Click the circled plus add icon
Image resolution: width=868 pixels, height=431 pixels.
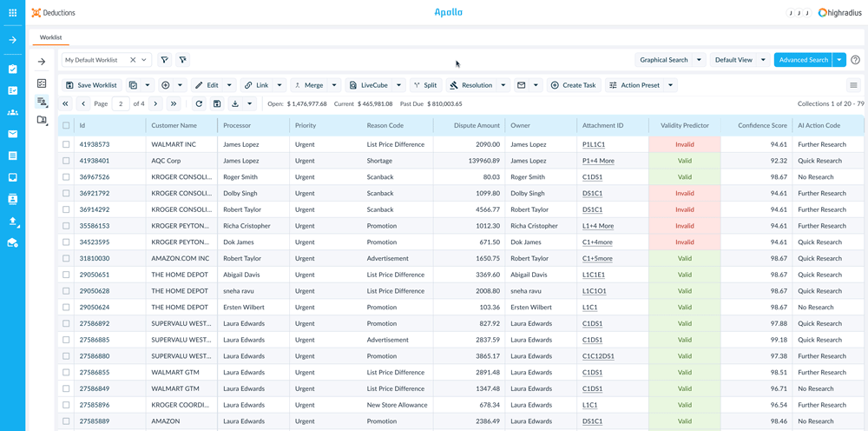tap(166, 85)
